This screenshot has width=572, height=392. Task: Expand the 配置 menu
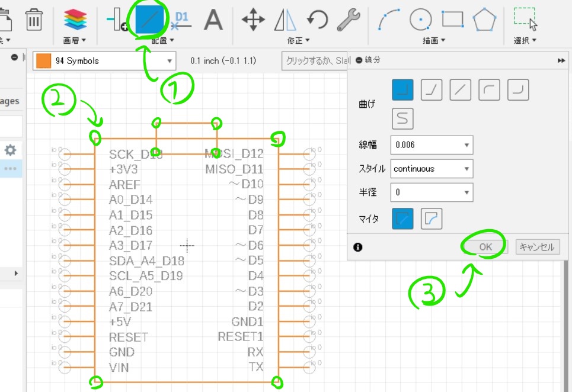click(162, 40)
